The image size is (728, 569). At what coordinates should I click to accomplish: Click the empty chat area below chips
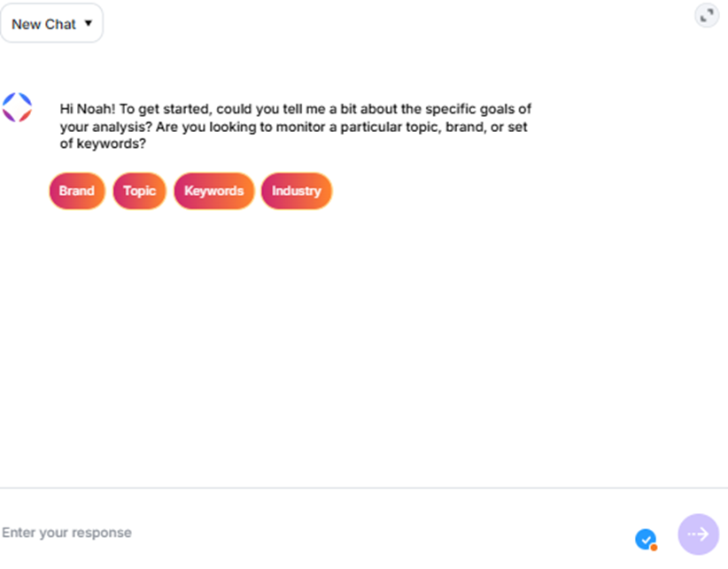coord(364,348)
